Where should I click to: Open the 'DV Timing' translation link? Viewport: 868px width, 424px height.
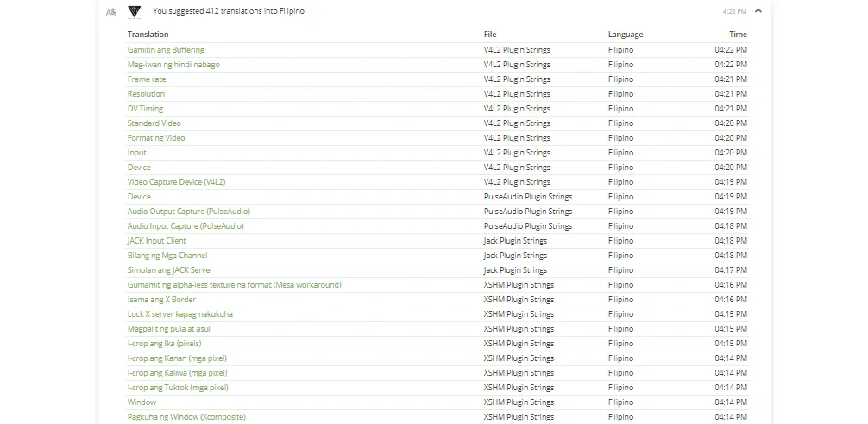pyautogui.click(x=145, y=109)
